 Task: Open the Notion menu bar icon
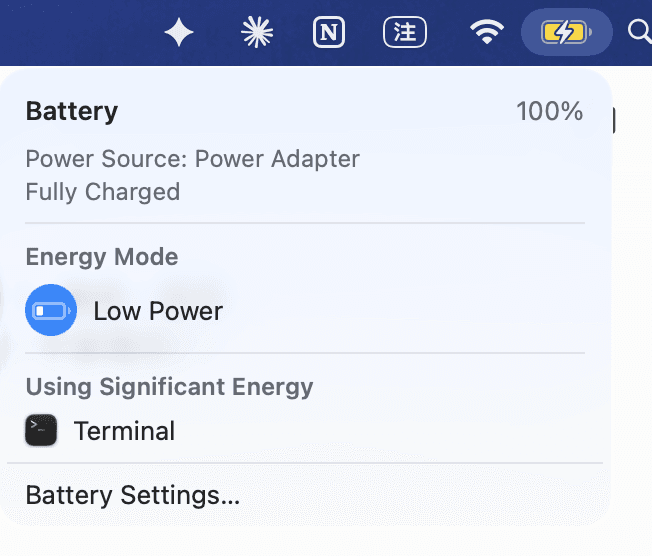(x=328, y=32)
